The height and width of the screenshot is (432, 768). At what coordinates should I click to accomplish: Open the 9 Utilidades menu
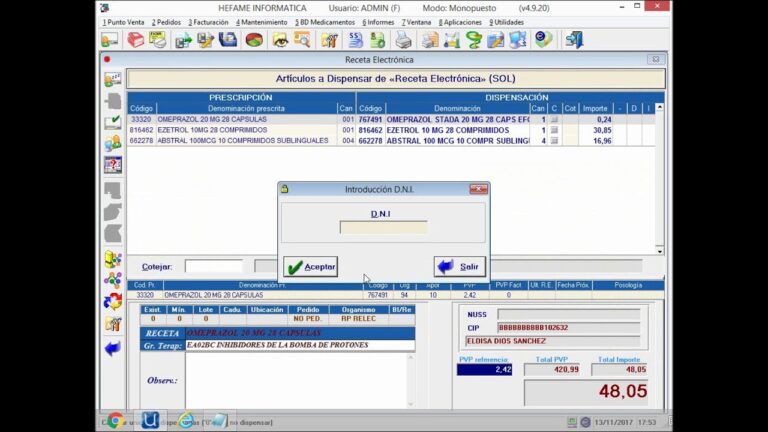click(506, 23)
